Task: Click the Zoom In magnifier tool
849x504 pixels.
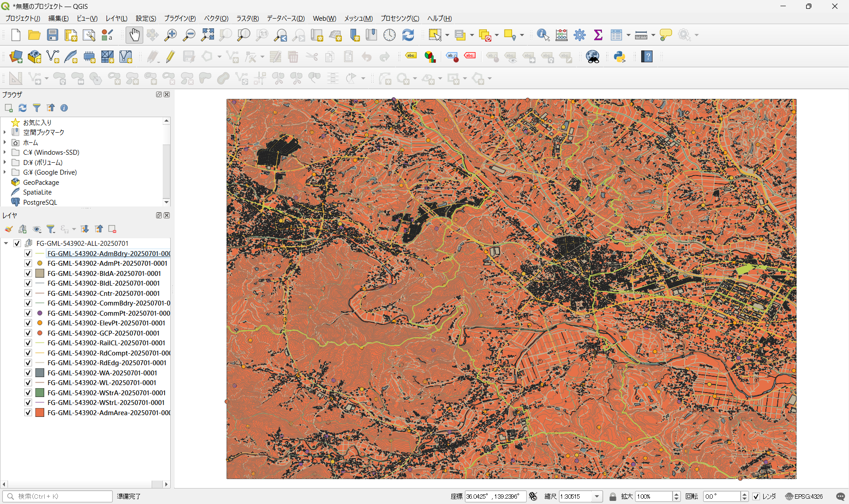Action: point(170,35)
